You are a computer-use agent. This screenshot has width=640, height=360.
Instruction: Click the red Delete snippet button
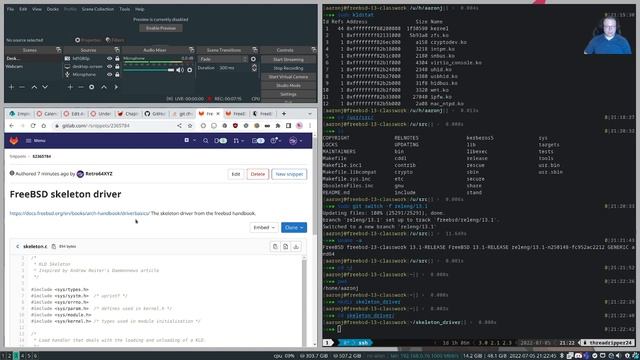[258, 174]
